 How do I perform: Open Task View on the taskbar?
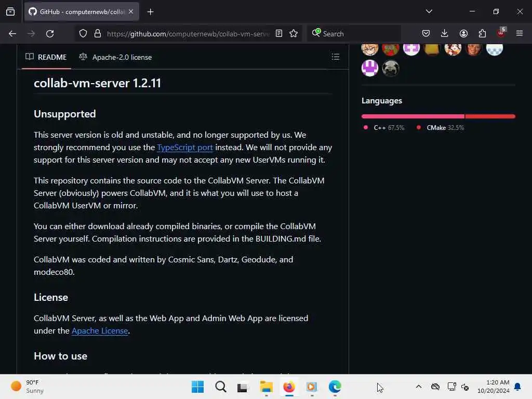click(x=242, y=387)
